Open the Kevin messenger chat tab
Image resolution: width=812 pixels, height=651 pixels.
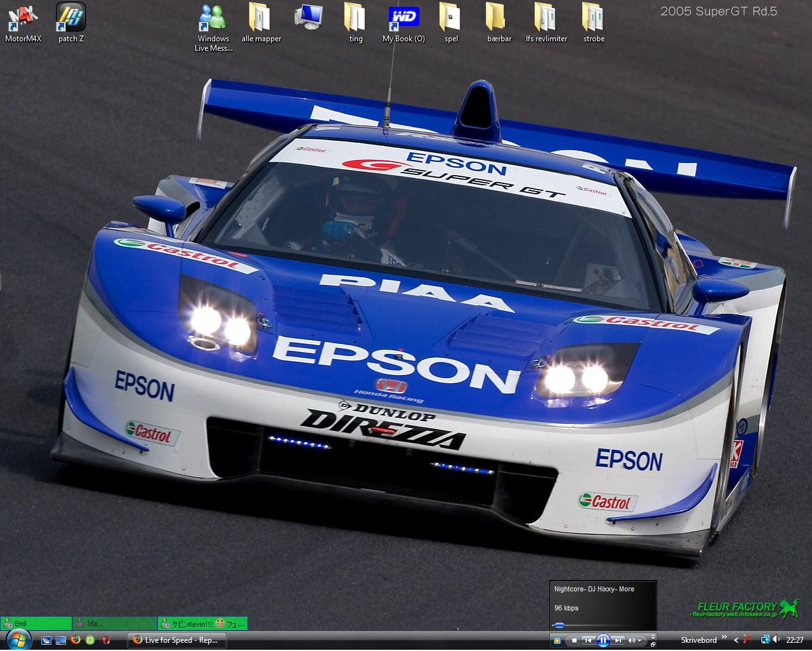point(203,624)
